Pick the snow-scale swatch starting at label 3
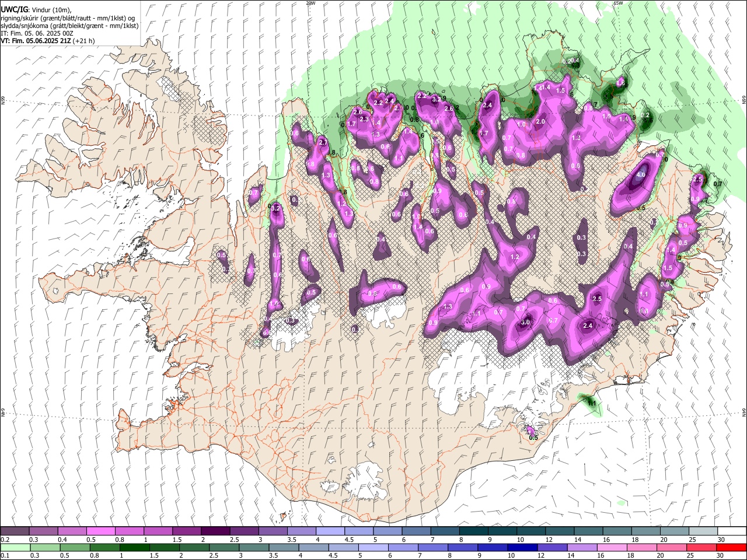 273,531
